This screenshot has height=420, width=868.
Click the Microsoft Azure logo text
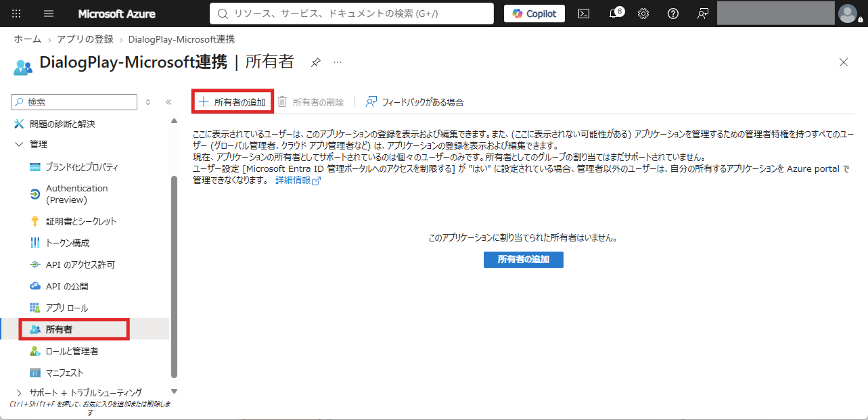coord(116,14)
